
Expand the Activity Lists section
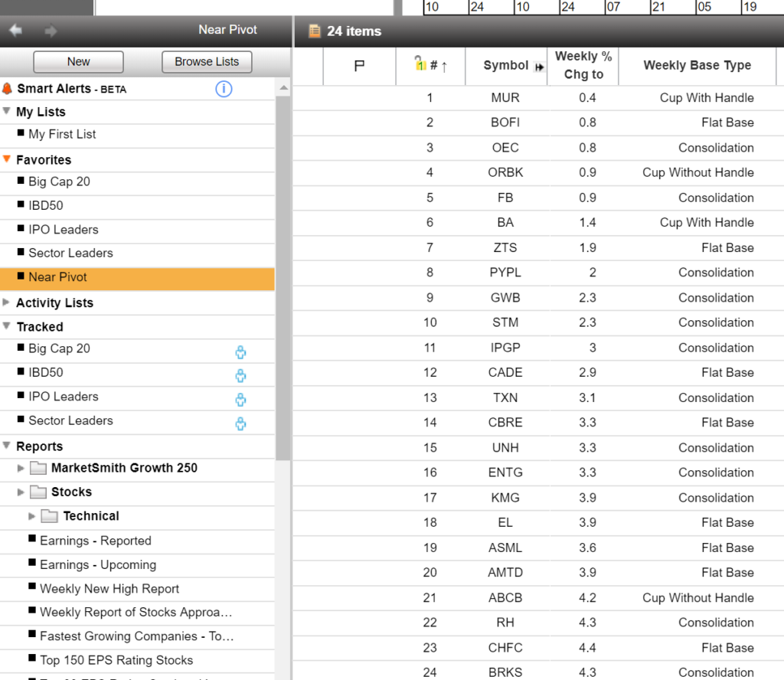[6, 302]
